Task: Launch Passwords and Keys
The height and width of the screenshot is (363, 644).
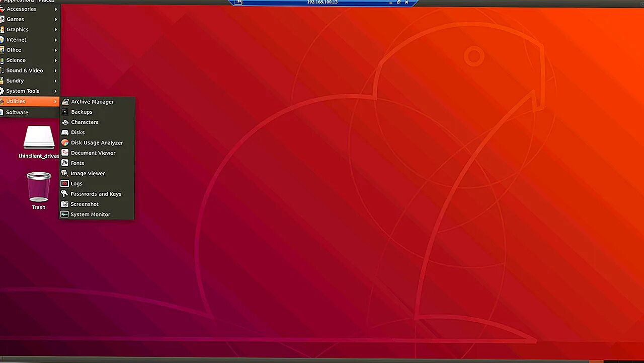Action: coord(97,194)
